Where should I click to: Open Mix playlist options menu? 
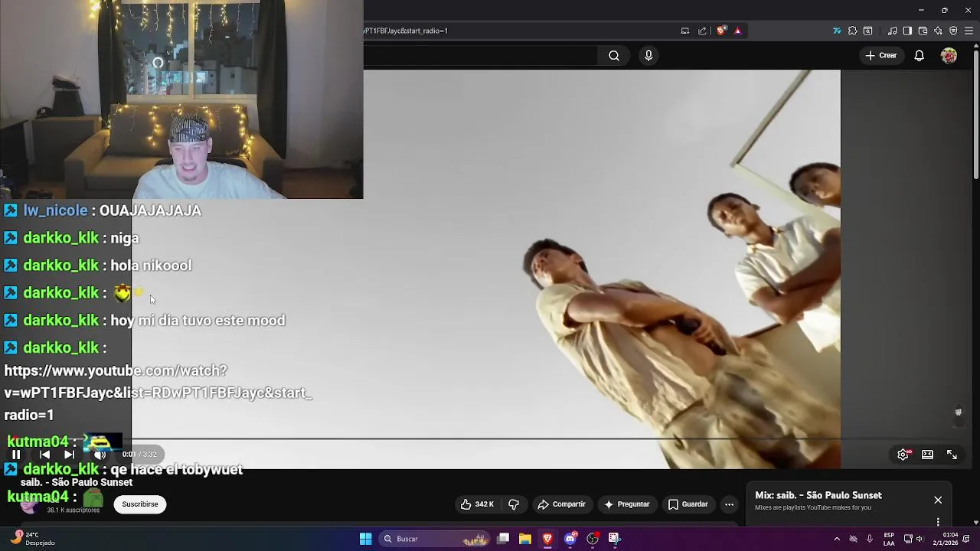point(938,522)
